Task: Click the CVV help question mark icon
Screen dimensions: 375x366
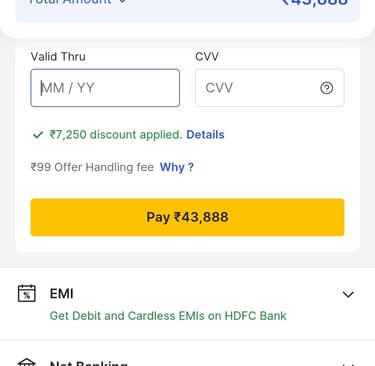Action: (x=326, y=88)
